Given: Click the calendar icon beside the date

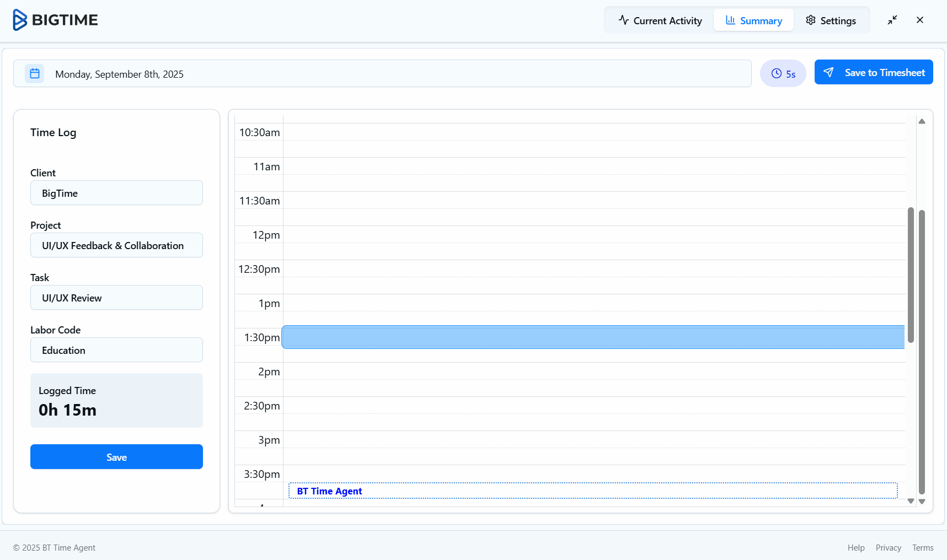Looking at the screenshot, I should coord(34,73).
